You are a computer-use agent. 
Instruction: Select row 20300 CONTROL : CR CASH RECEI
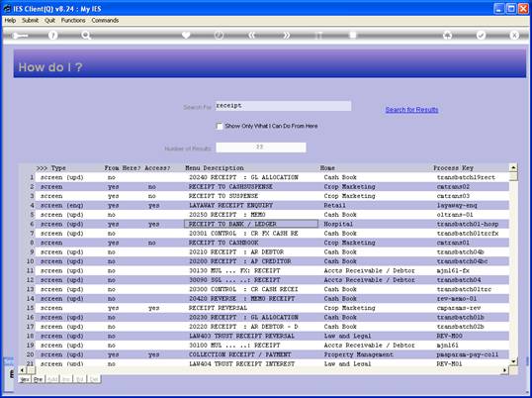[272, 290]
